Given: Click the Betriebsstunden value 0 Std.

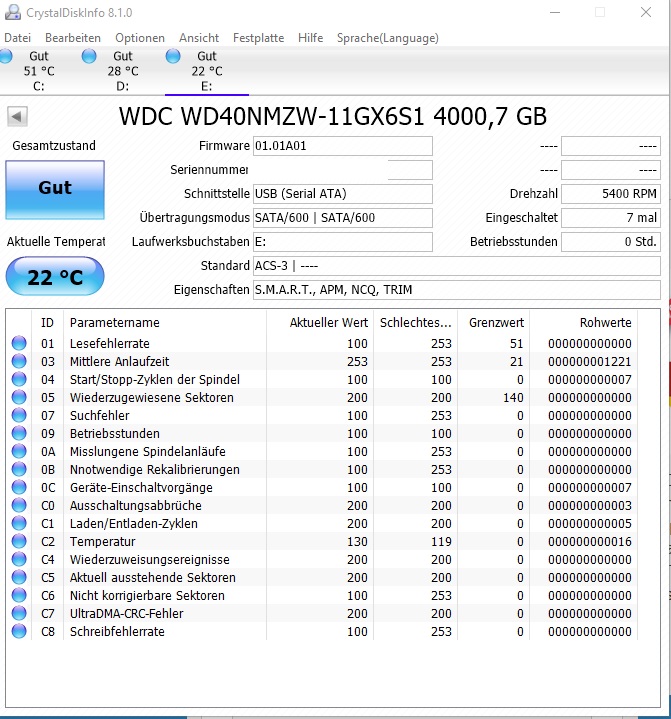Looking at the screenshot, I should [x=611, y=242].
